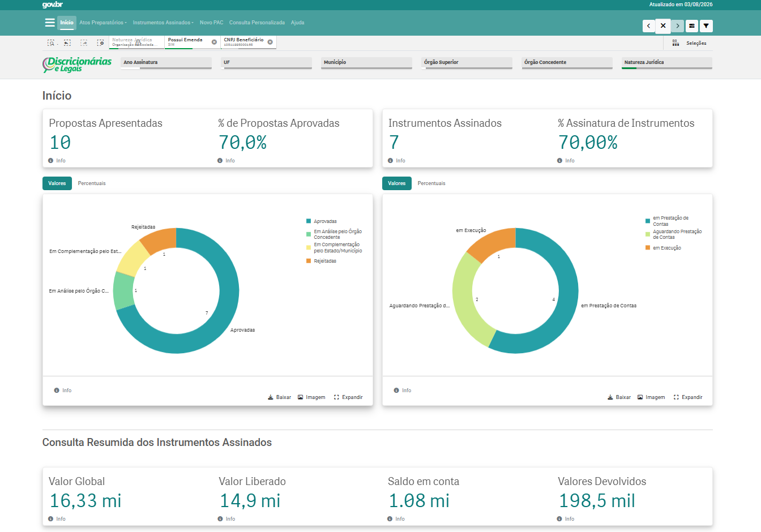
Task: Open the filter funnel button
Action: pos(706,26)
